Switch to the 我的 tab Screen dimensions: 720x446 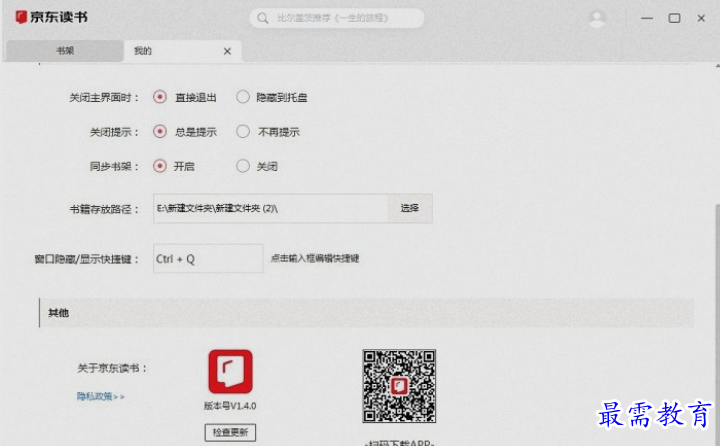(182, 51)
